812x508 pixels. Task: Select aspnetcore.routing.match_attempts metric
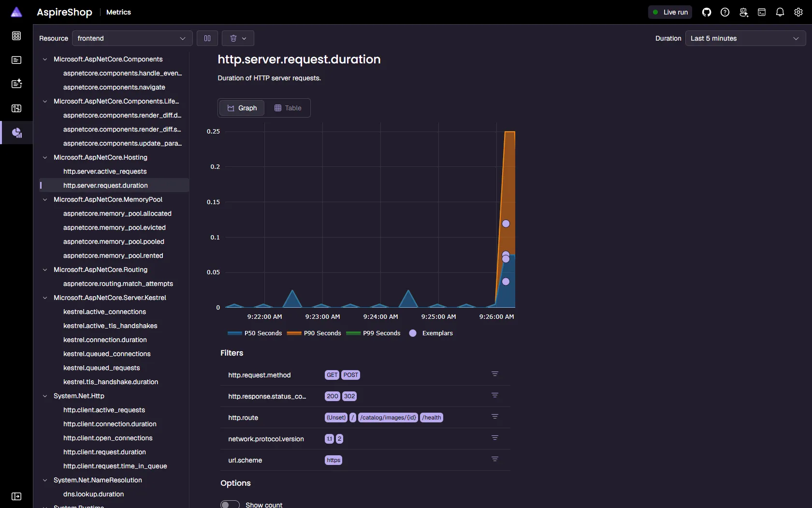tap(118, 284)
